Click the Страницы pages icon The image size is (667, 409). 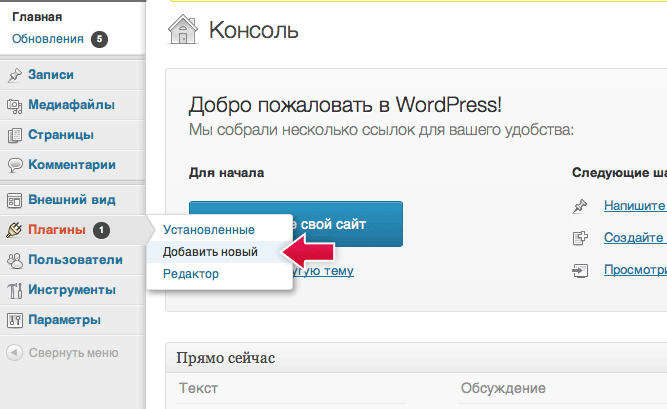point(15,135)
